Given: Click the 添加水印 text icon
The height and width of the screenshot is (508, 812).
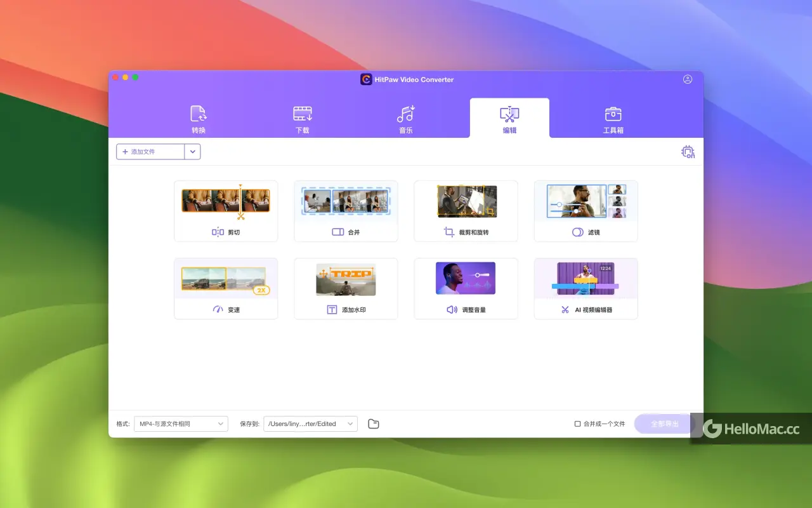Looking at the screenshot, I should pos(332,310).
